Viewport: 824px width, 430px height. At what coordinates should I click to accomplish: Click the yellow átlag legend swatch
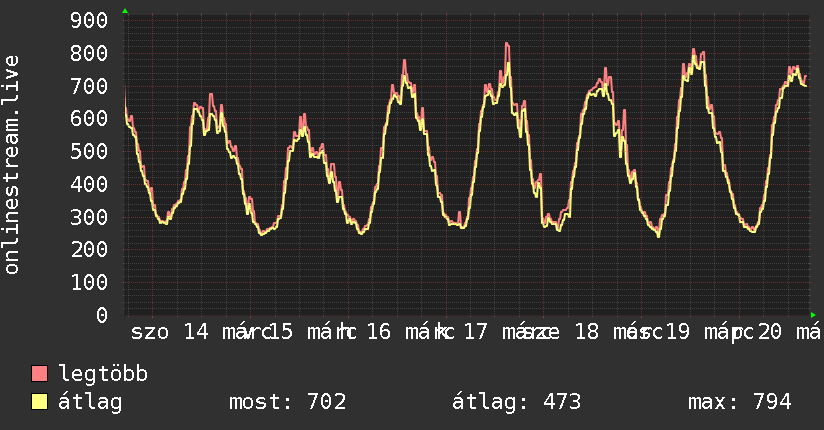(39, 401)
